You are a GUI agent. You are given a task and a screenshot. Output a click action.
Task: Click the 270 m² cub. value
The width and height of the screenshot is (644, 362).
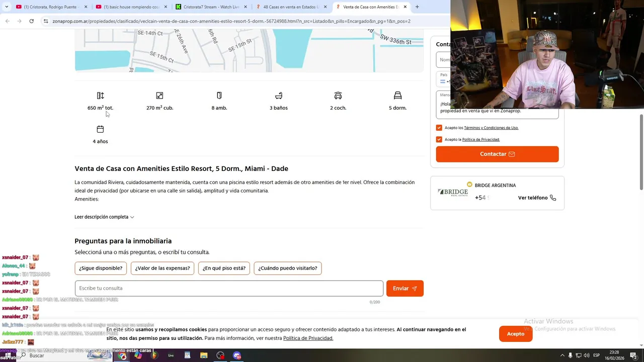tap(159, 108)
